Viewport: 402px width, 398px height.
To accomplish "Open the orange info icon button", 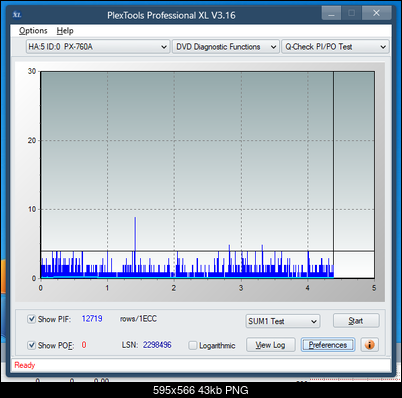I will click(370, 344).
